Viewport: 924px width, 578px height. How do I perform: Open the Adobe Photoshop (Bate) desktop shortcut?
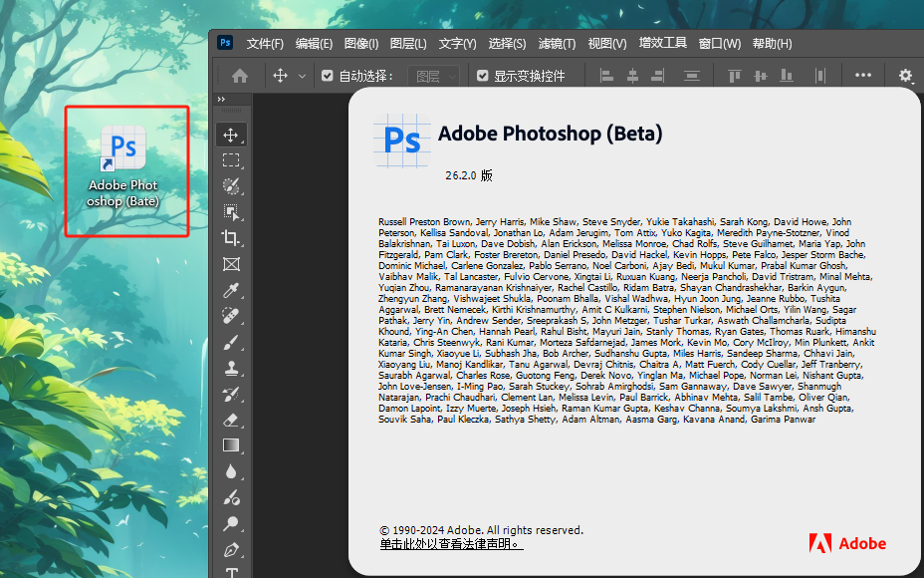(x=123, y=166)
